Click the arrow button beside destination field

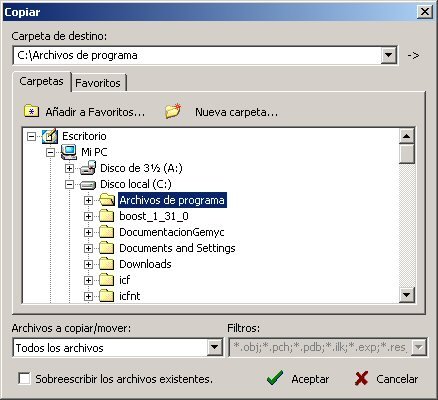(413, 55)
